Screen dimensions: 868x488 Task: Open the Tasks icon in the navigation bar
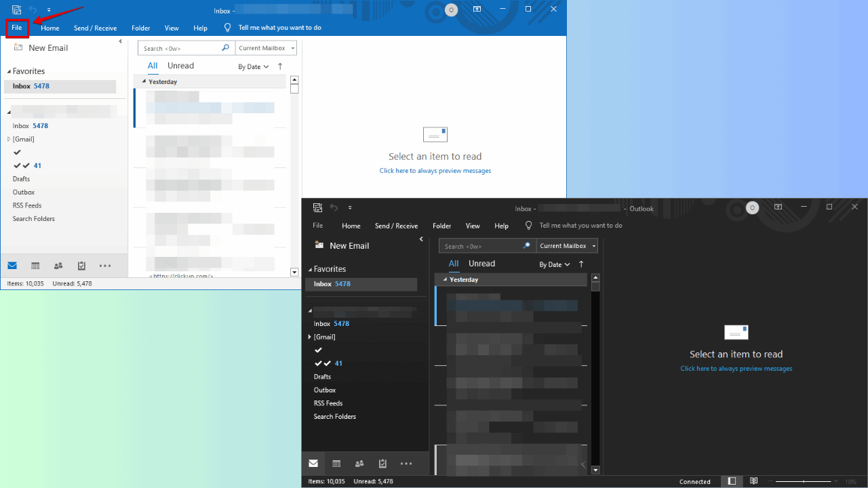(81, 265)
